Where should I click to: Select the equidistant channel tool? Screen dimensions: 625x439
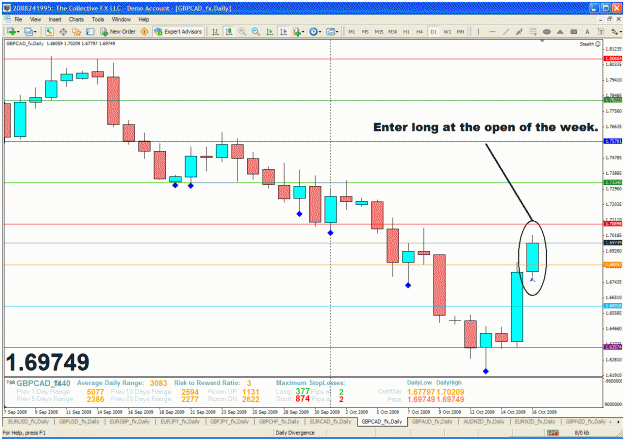pyautogui.click(x=519, y=31)
